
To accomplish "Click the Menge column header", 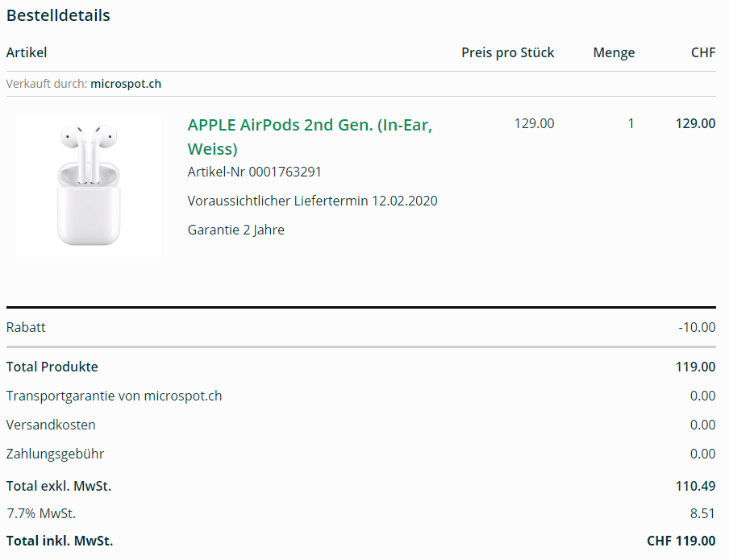I will pos(614,52).
